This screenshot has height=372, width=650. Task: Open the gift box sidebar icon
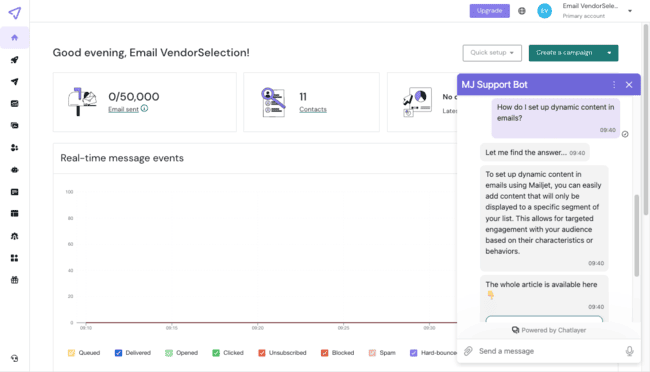(15, 280)
